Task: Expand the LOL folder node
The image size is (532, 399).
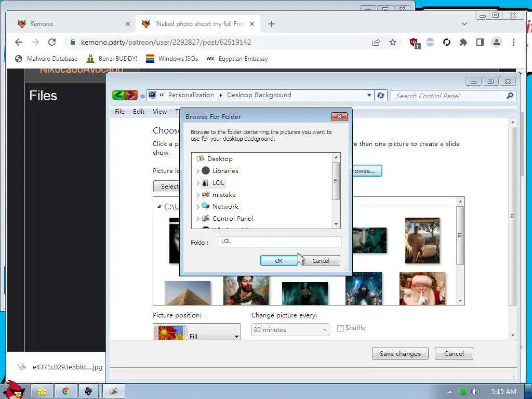Action: click(x=198, y=183)
